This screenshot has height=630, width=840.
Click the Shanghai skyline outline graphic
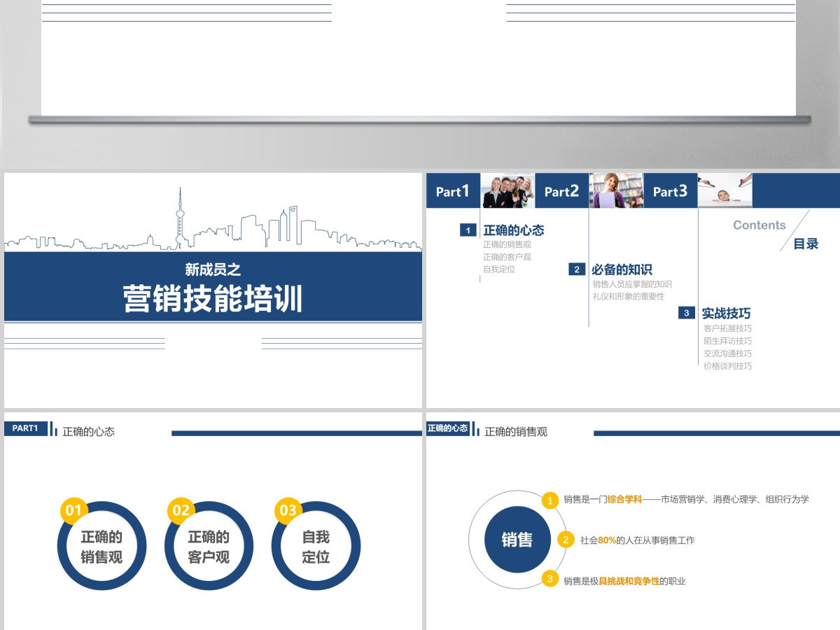(x=213, y=218)
